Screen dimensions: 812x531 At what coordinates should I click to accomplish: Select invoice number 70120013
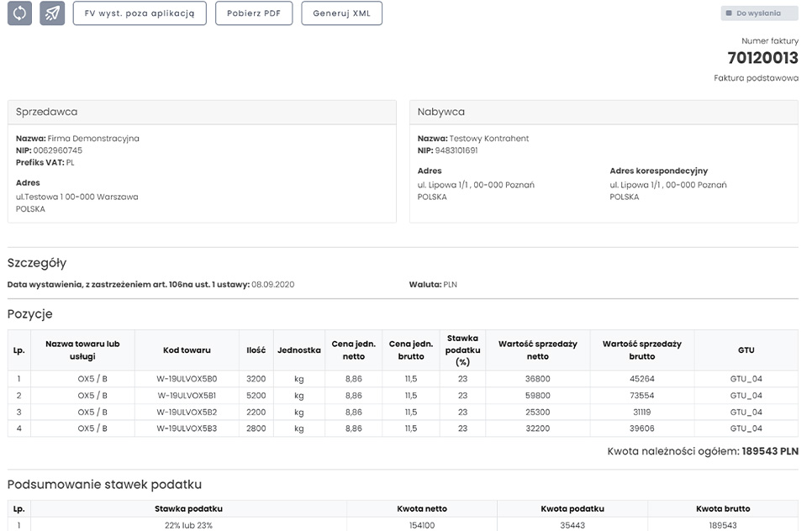[x=762, y=58]
